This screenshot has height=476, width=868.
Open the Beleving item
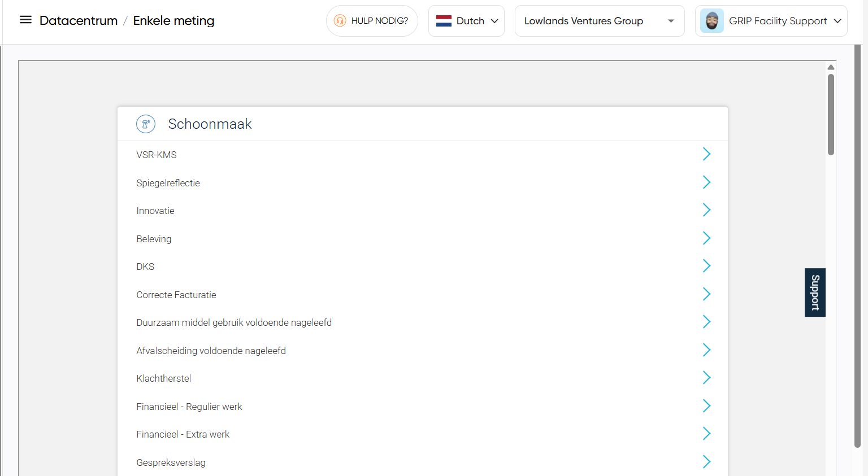pyautogui.click(x=154, y=239)
